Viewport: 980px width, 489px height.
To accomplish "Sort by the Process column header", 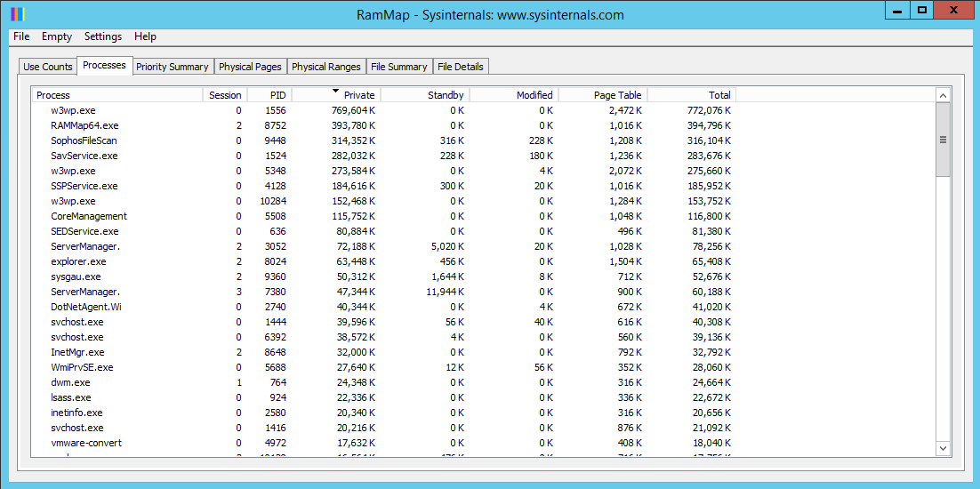I will [x=117, y=95].
